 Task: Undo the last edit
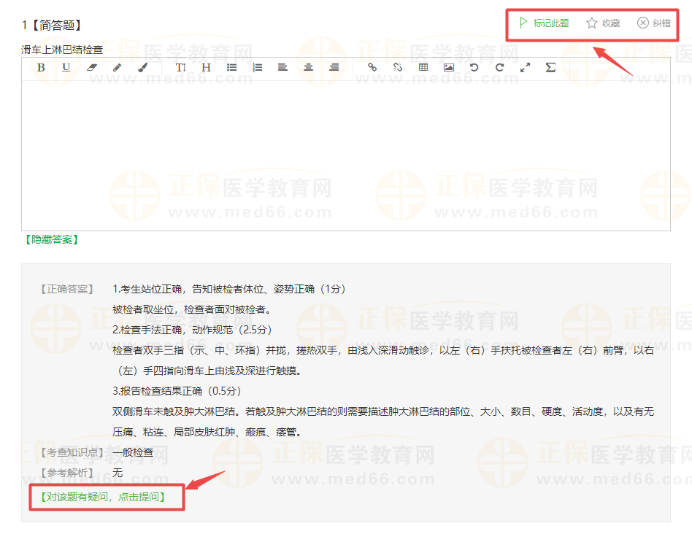(x=474, y=67)
